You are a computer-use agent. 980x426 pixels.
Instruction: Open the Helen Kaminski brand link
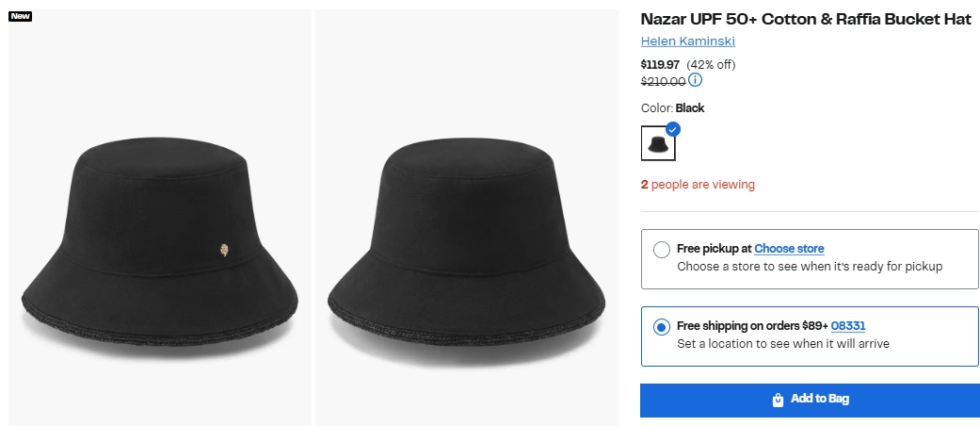coord(687,41)
